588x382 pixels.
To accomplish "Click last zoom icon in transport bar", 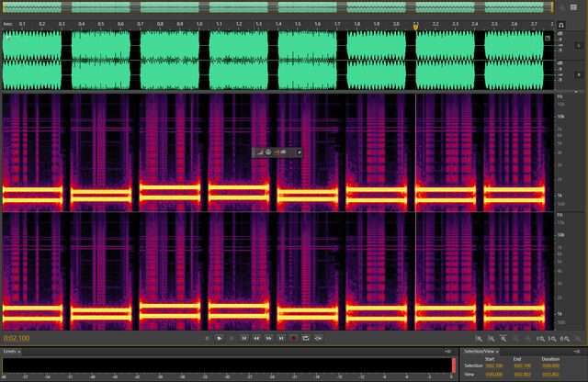I will point(578,339).
